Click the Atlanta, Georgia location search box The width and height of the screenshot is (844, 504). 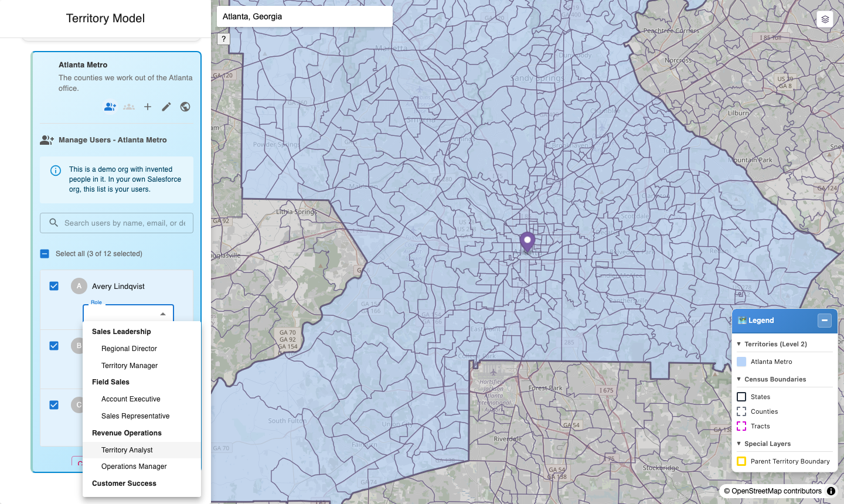pos(305,16)
